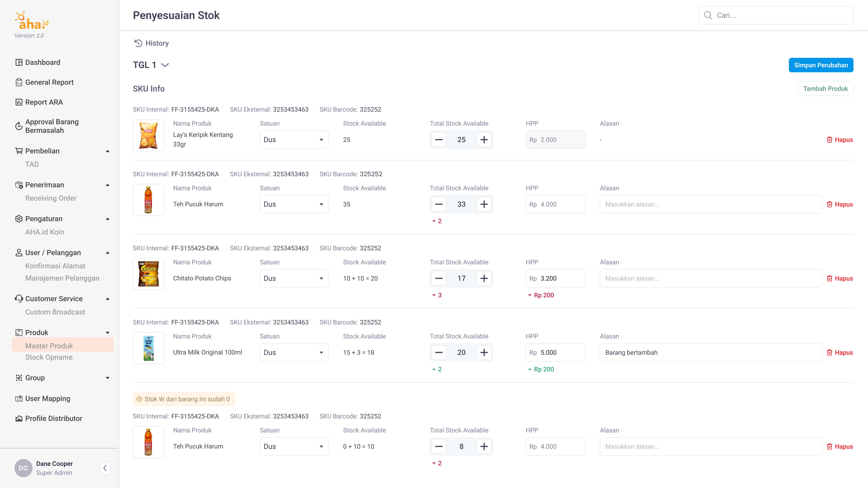Click the Report ARA chart icon
The width and height of the screenshot is (868, 488).
pos(19,102)
